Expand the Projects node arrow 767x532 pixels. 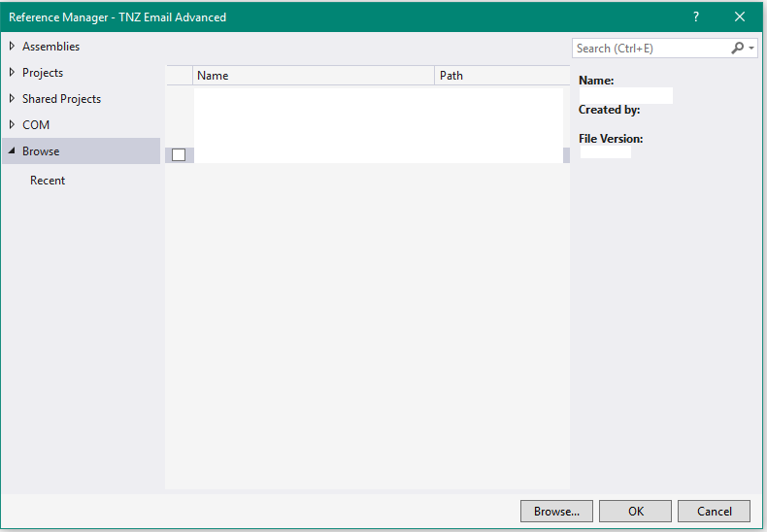click(x=12, y=72)
